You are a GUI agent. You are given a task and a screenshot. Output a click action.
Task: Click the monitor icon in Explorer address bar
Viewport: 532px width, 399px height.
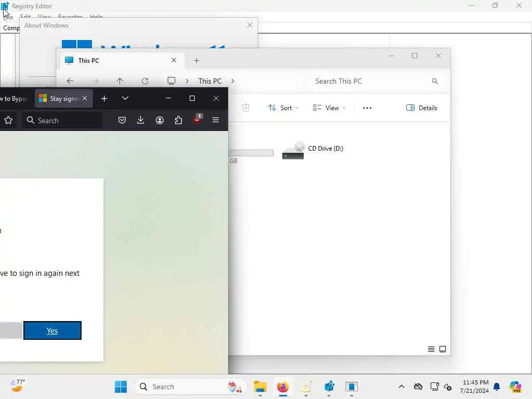[x=171, y=81]
